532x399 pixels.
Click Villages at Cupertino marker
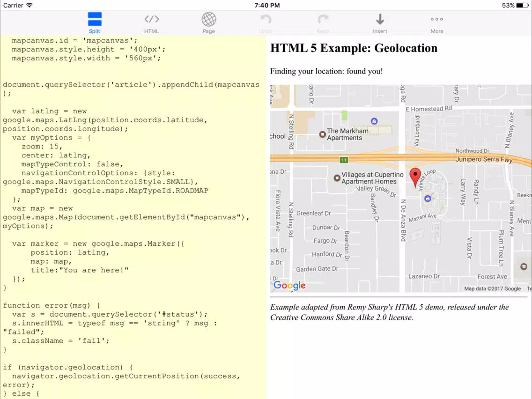337,178
